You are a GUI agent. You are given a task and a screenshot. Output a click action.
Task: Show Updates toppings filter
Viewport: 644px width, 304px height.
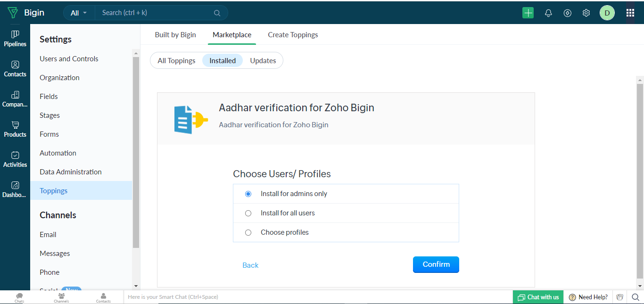[263, 60]
